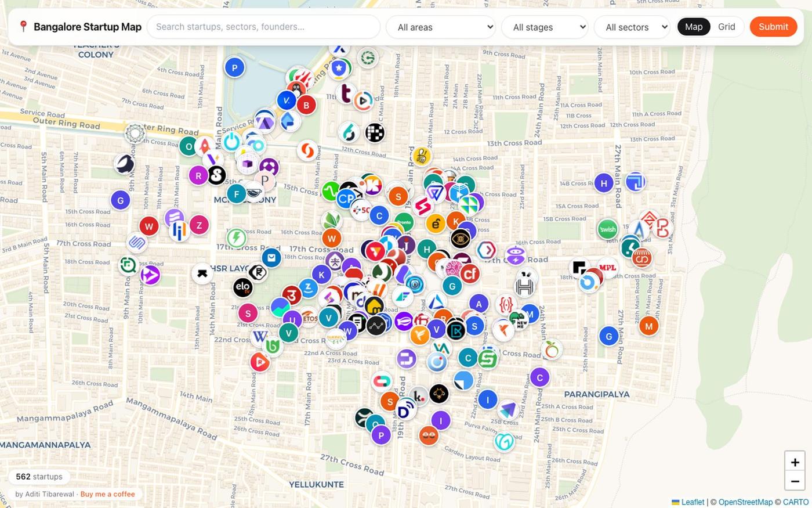Switch to Grid view

[727, 27]
